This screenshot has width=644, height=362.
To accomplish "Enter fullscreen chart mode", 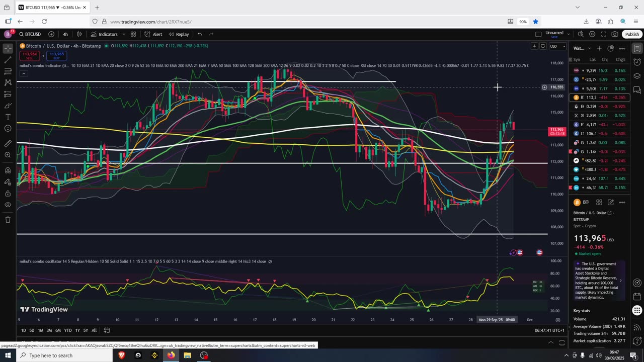I will [603, 34].
